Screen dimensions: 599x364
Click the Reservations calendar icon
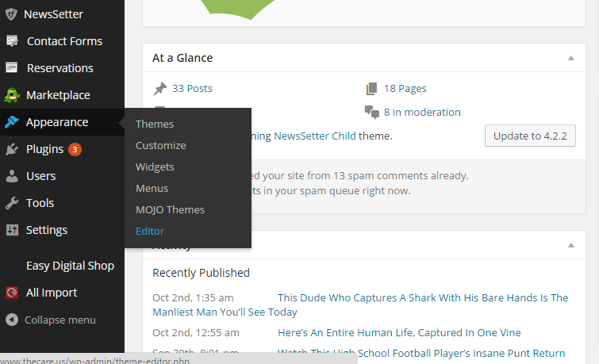coord(11,67)
